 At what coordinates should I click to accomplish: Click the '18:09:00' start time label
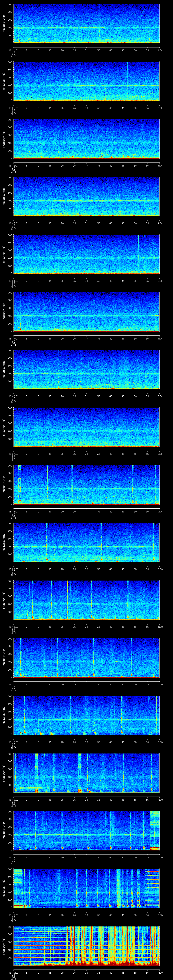coord(13,569)
